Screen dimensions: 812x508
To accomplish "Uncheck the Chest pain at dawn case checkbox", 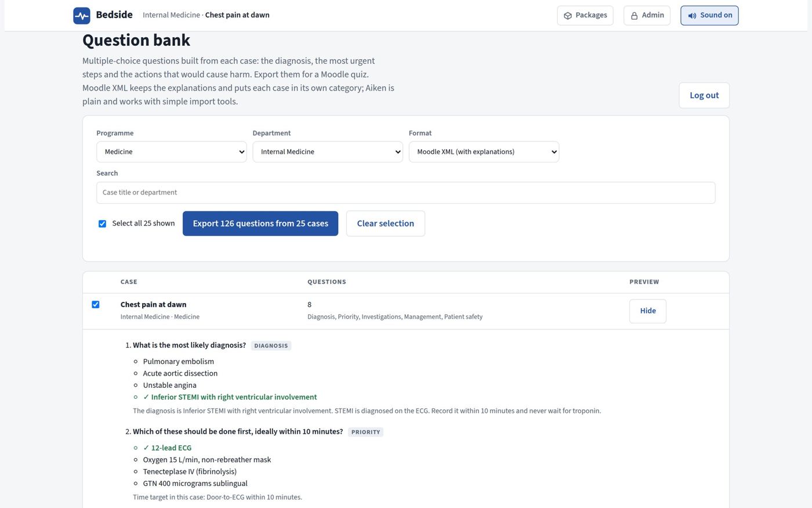I will pos(96,304).
